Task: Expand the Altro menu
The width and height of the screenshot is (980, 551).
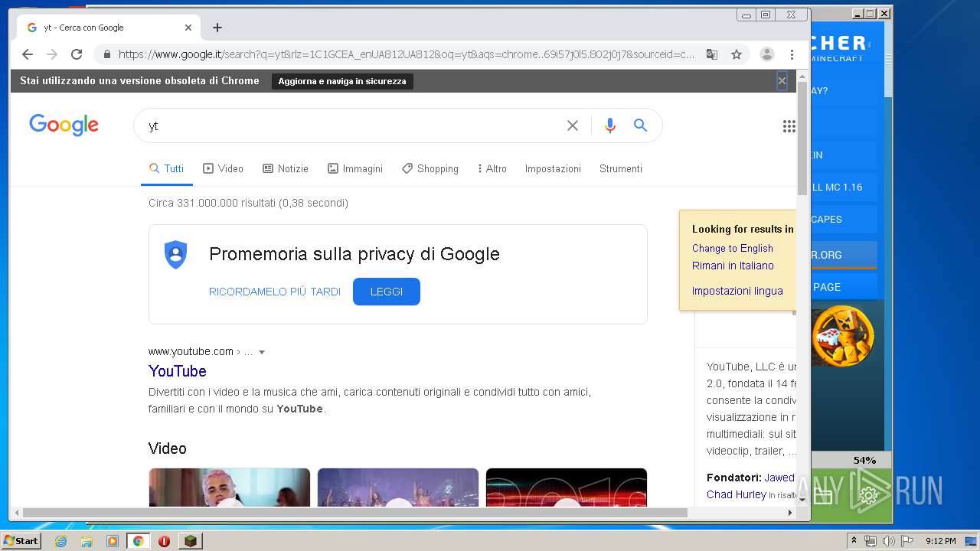Action: click(x=492, y=168)
